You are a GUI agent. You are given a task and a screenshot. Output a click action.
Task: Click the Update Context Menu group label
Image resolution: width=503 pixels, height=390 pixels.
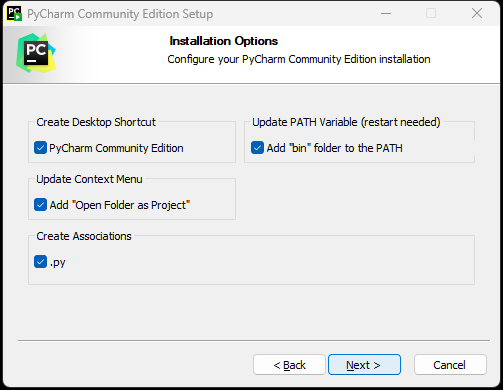coord(89,179)
